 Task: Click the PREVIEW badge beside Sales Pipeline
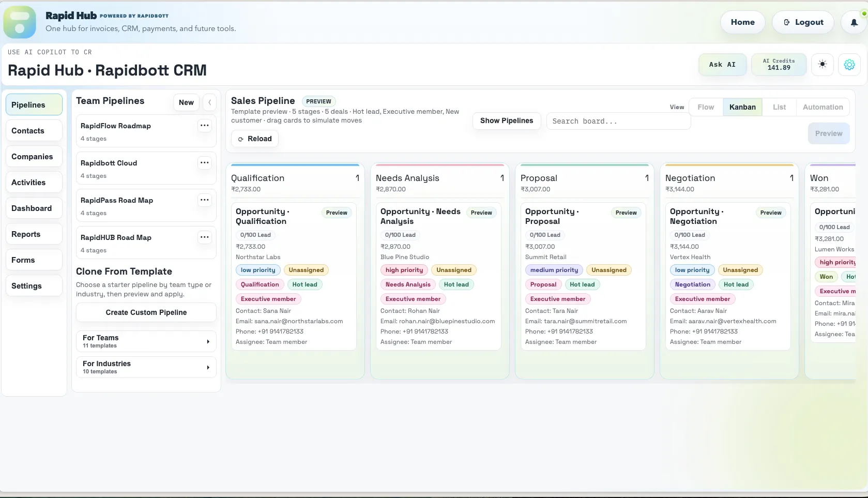318,101
